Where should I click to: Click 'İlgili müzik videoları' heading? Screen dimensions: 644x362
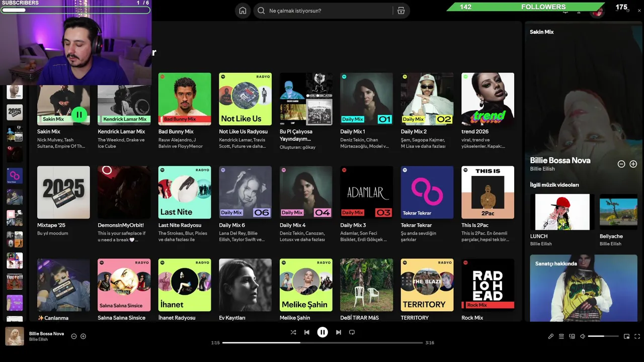tap(554, 185)
